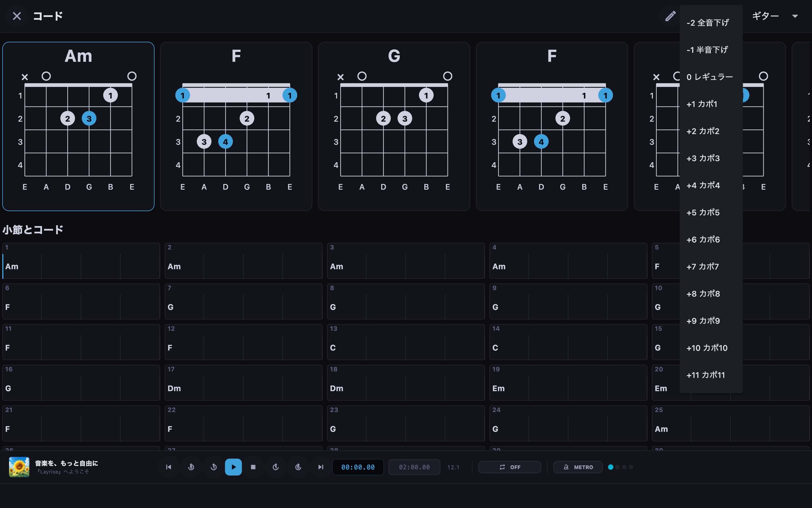Click the pencil edit icon
Viewport: 812px width, 508px height.
point(670,16)
